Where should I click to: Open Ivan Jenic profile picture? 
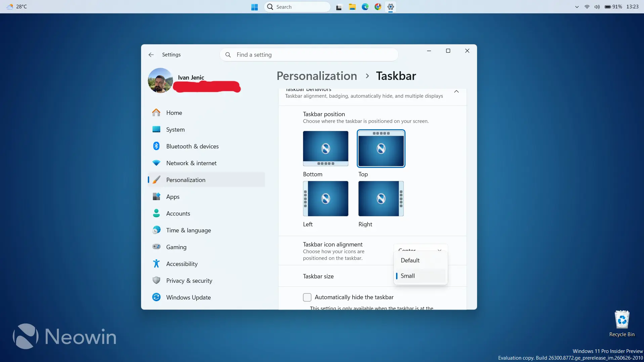[x=160, y=81]
